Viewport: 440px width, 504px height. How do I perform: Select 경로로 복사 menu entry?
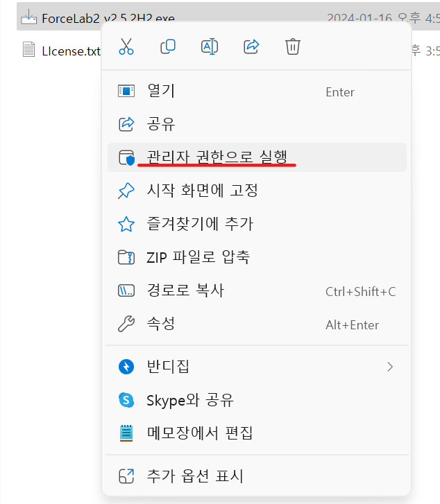coord(257,290)
